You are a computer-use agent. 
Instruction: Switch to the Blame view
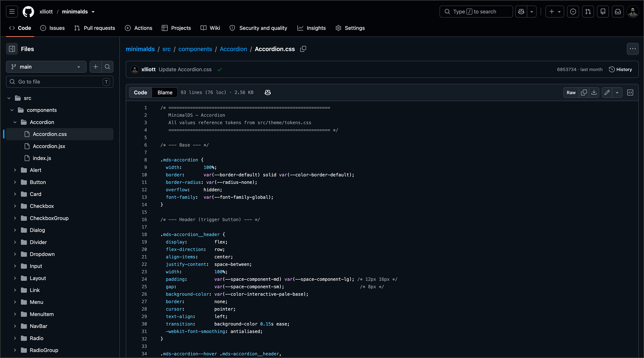click(x=165, y=92)
